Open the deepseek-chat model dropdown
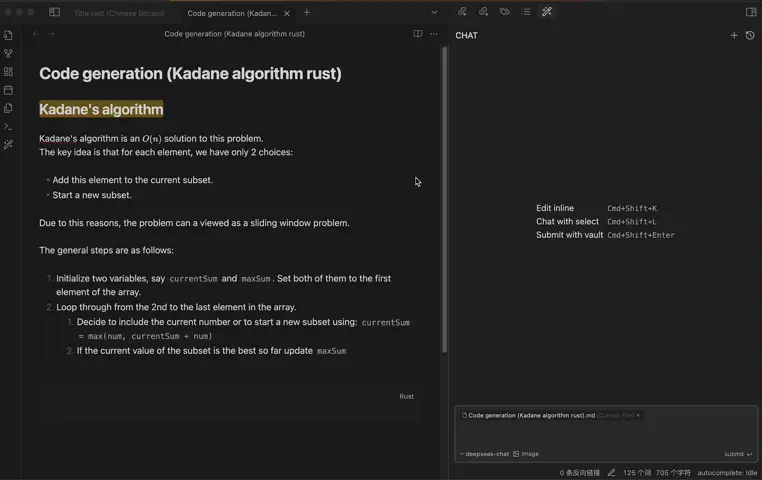 click(x=484, y=454)
